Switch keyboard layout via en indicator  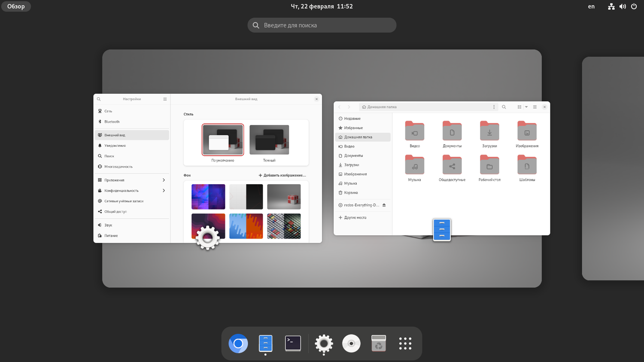(x=591, y=6)
